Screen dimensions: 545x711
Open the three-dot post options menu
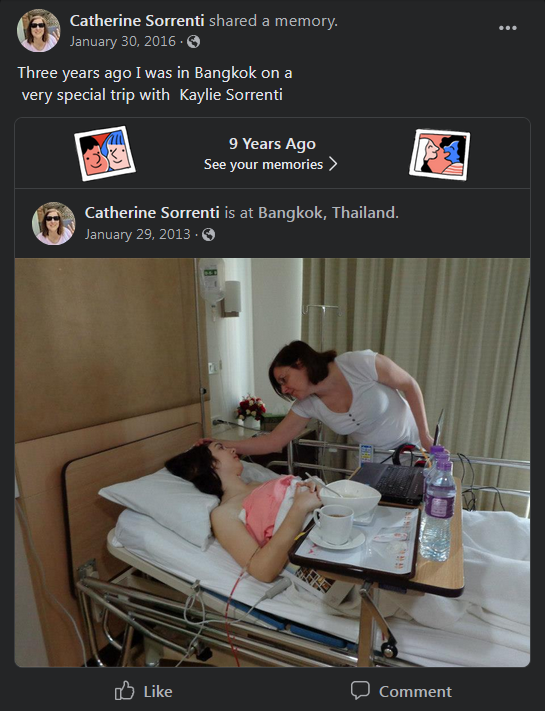[507, 28]
